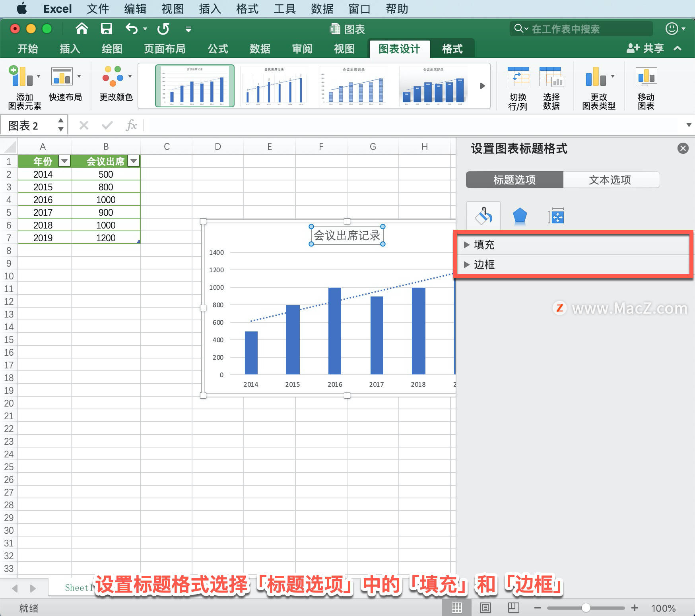Open size and properties icon in format pane
The width and height of the screenshot is (695, 616).
[556, 216]
